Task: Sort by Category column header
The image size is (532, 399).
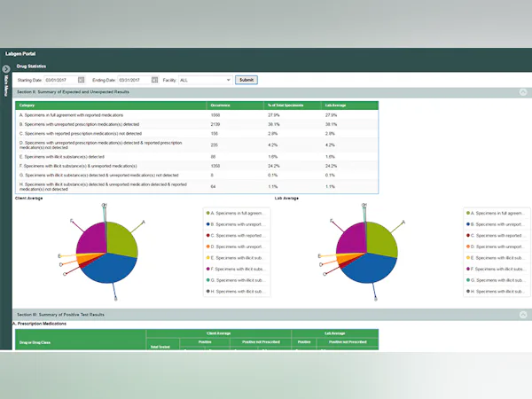Action: point(111,106)
